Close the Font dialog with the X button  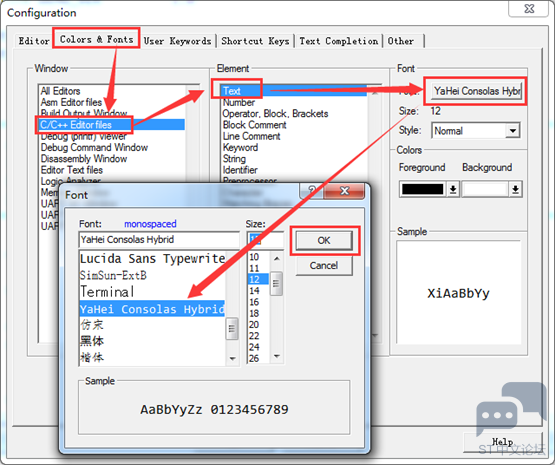tap(345, 191)
